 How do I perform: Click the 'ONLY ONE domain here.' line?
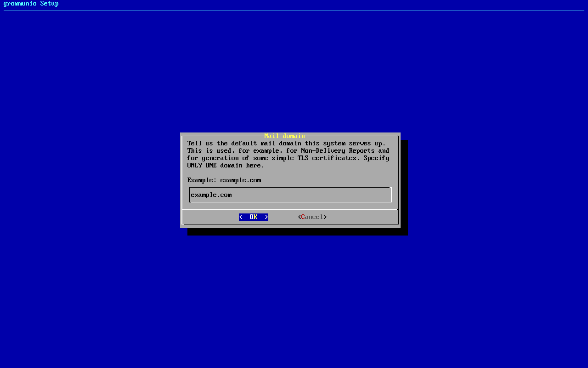pos(226,166)
